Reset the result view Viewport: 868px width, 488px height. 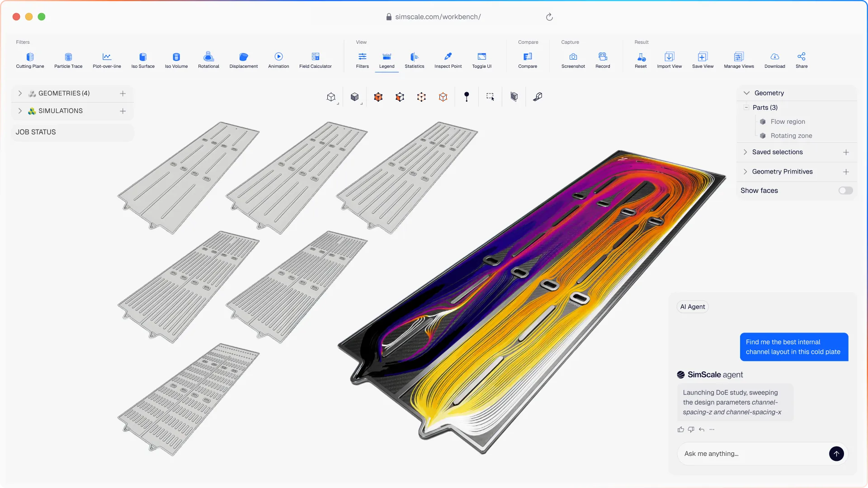pos(641,60)
